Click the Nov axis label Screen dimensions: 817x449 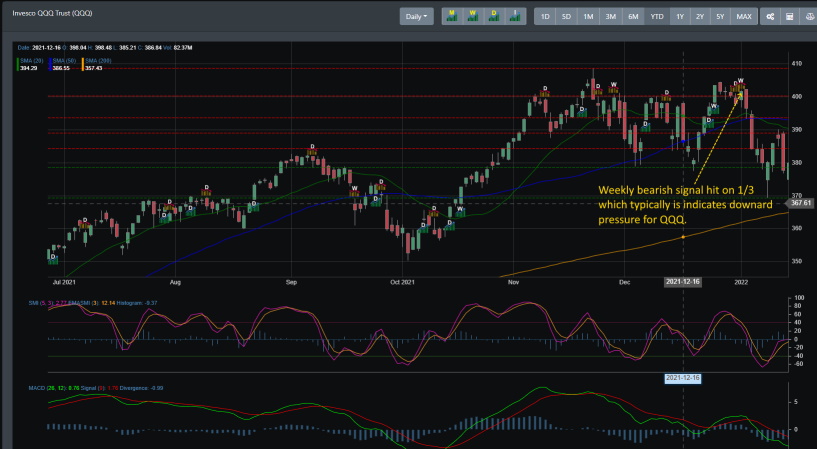click(x=513, y=282)
